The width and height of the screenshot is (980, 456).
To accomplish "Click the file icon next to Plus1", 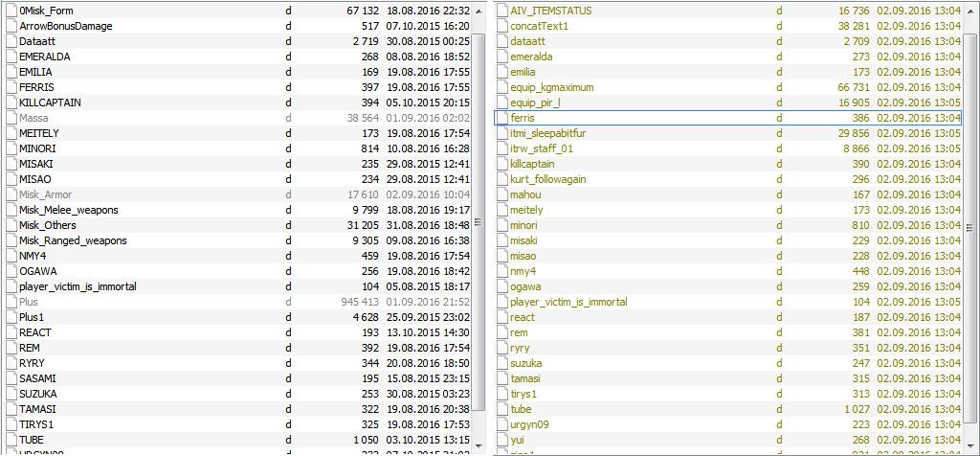I will [x=10, y=317].
